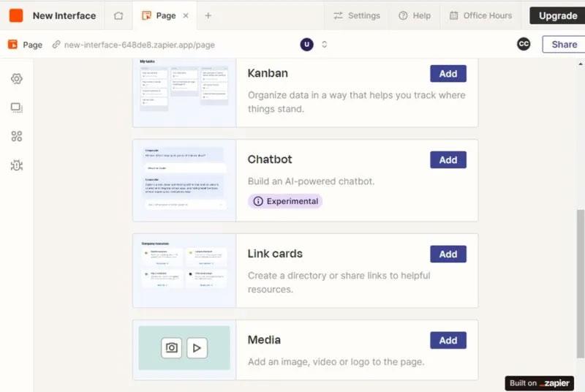This screenshot has height=392, width=585.
Task: Click the Built on Zapier badge
Action: click(x=539, y=383)
